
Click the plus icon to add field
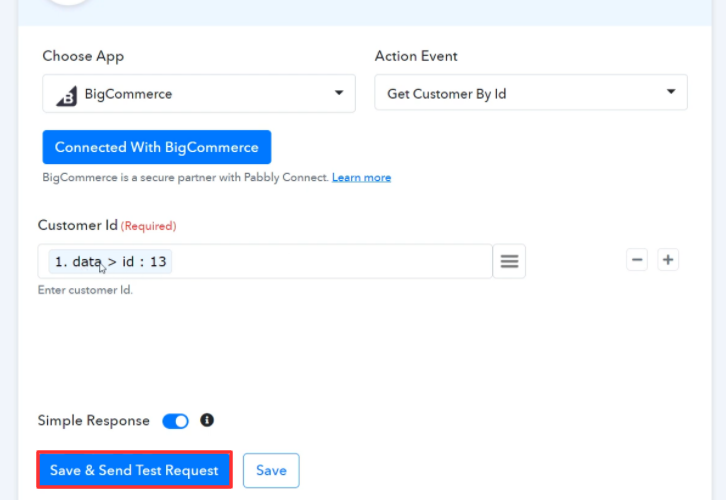point(668,260)
